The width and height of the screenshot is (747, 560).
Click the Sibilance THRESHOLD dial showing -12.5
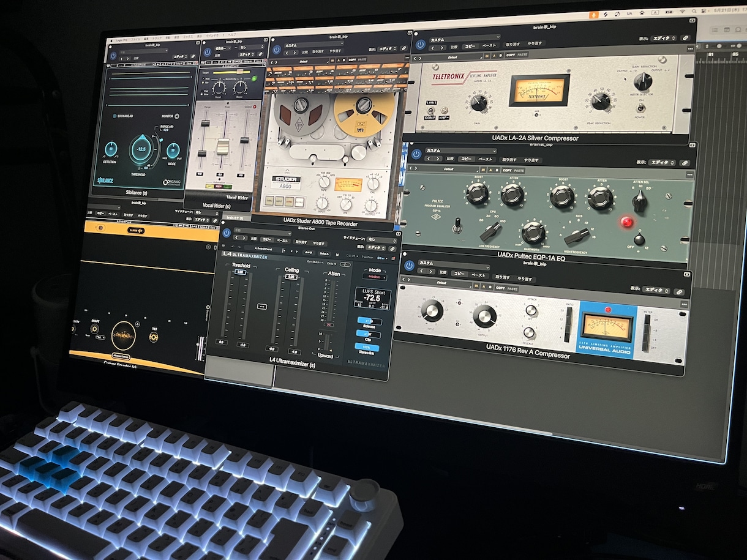(142, 150)
